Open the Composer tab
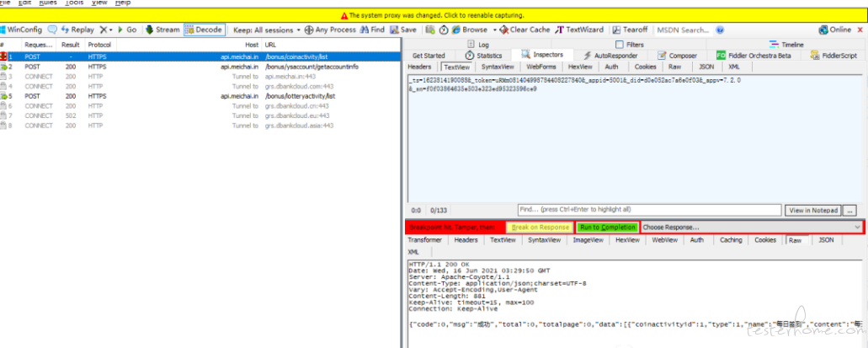Image resolution: width=868 pixels, height=348 pixels. [x=677, y=56]
